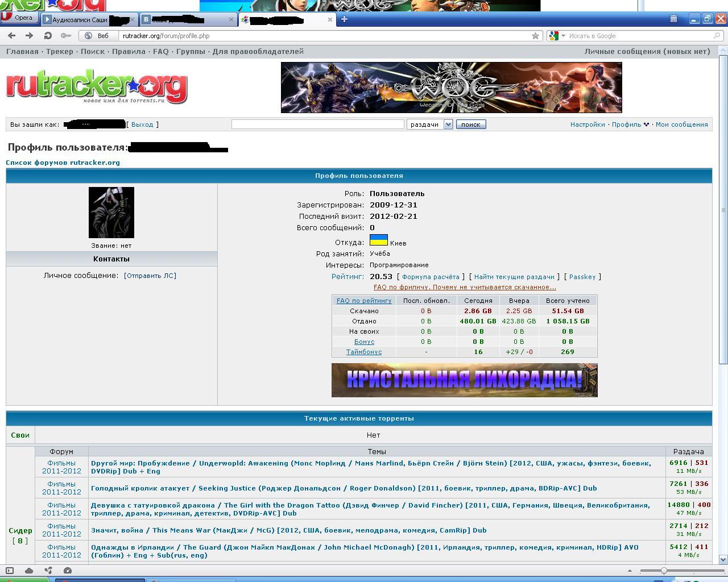Toggle the Opera panels button
The image size is (728, 582).
pyautogui.click(x=10, y=571)
